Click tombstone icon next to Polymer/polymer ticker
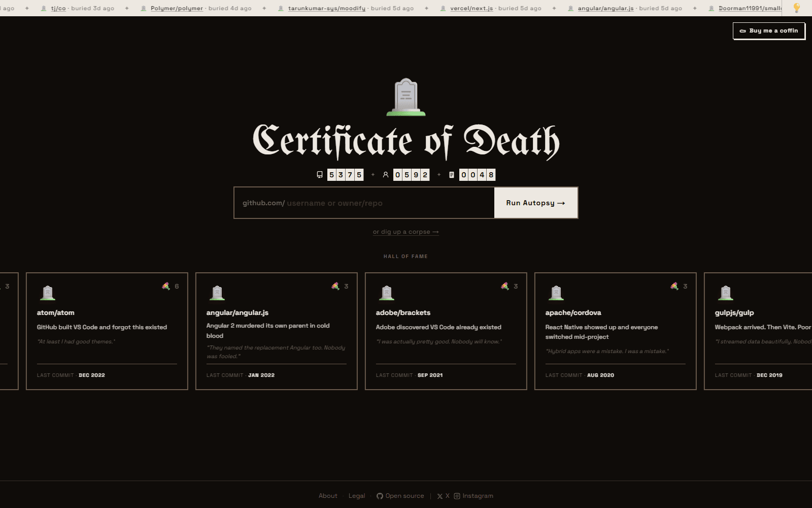 (x=144, y=8)
